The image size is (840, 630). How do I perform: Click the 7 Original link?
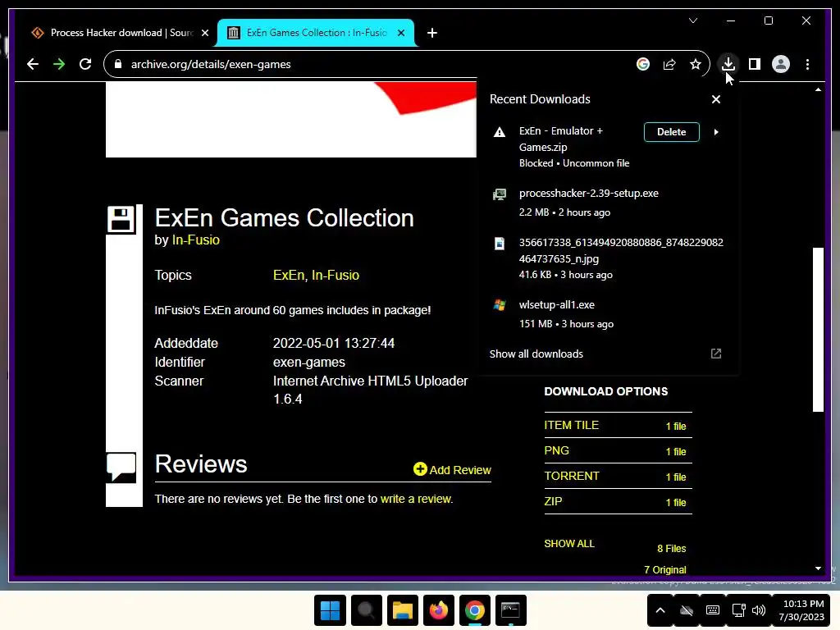tap(664, 570)
